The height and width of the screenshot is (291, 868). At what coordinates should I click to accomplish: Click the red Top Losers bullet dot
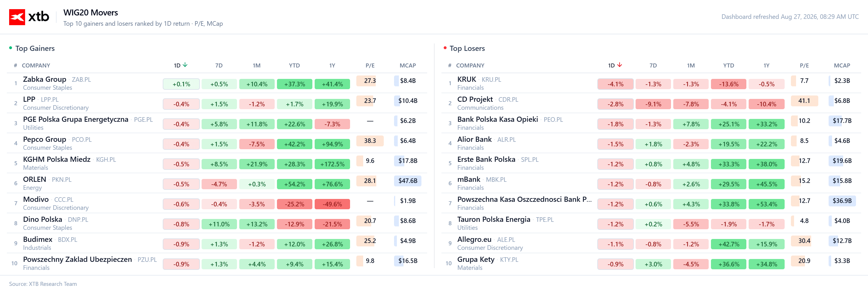(445, 48)
